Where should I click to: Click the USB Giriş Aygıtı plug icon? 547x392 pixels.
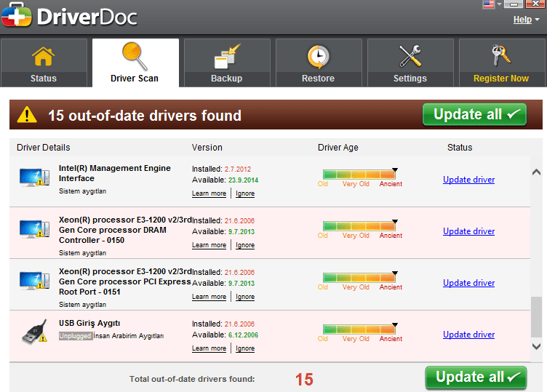click(x=34, y=332)
